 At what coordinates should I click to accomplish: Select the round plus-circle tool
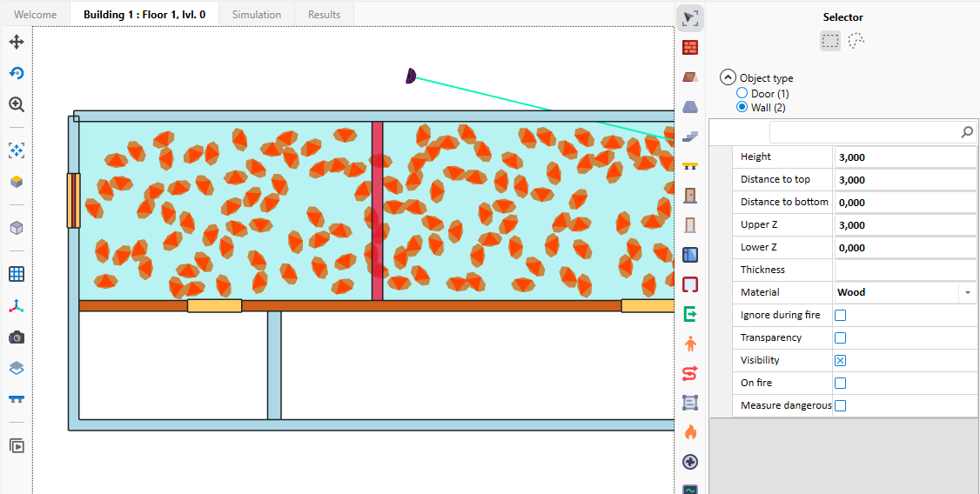(x=690, y=462)
